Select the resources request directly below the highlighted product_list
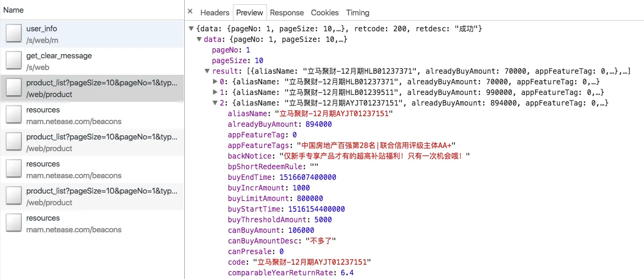644x279 pixels. click(x=92, y=115)
